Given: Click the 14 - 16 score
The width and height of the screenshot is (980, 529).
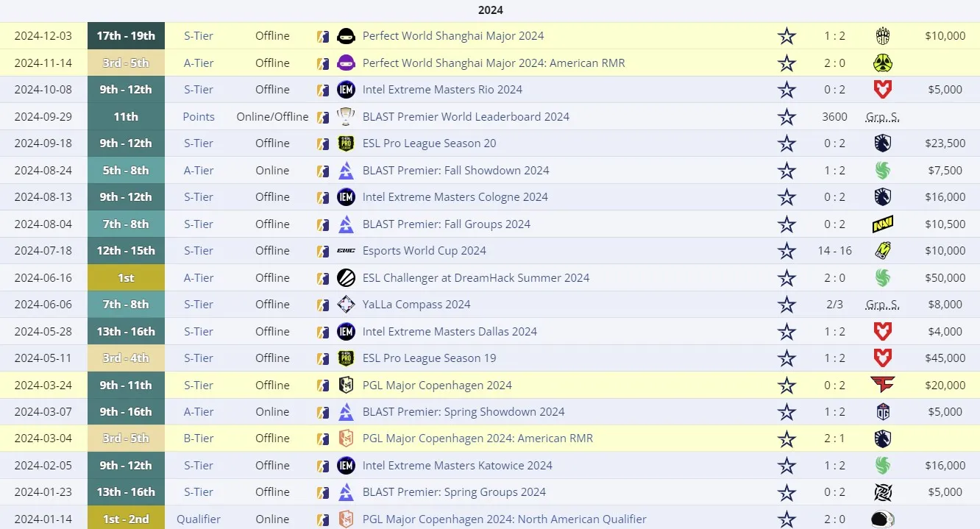Looking at the screenshot, I should coord(834,251).
